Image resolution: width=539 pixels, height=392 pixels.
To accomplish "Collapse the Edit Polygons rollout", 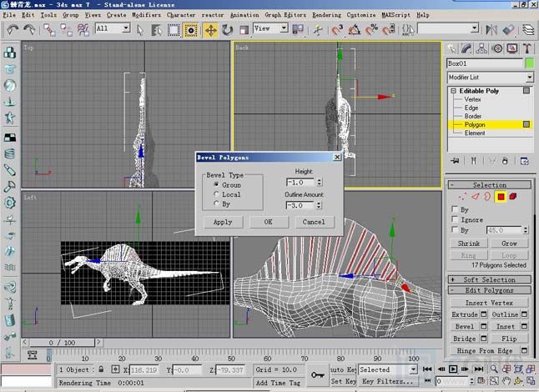I will tap(490, 290).
